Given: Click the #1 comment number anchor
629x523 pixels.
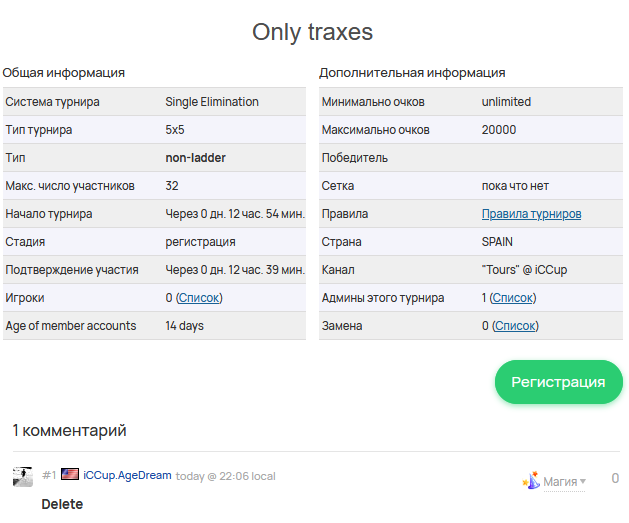Looking at the screenshot, I should [x=49, y=475].
